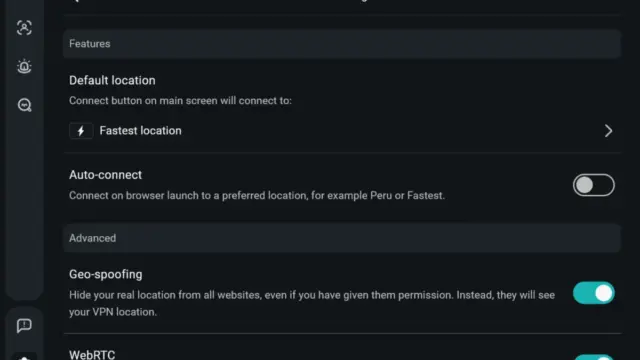Image resolution: width=640 pixels, height=360 pixels.
Task: Open the Alternative ID sidebar icon
Action: tap(24, 28)
